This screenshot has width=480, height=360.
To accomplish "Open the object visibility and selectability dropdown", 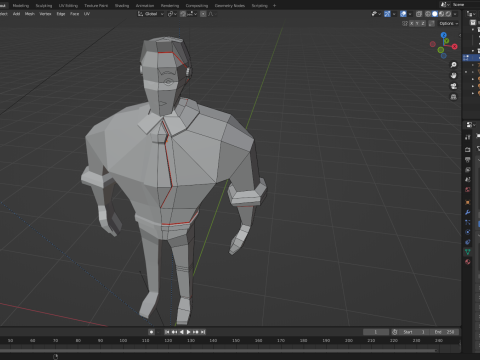I will coord(376,14).
